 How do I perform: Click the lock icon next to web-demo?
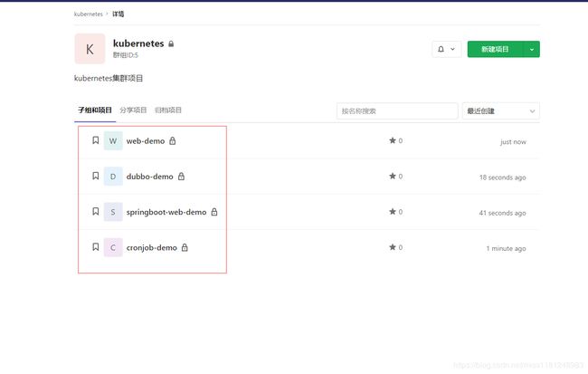click(173, 140)
